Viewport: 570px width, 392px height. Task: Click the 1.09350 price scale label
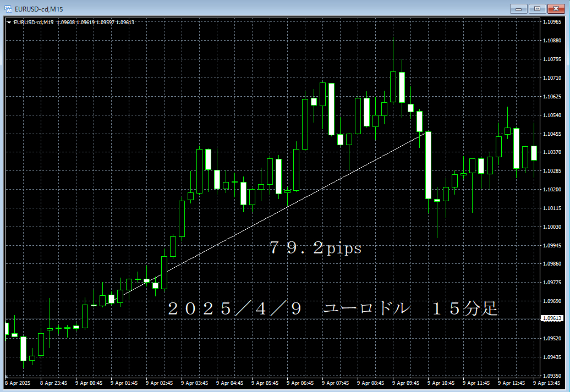552,376
